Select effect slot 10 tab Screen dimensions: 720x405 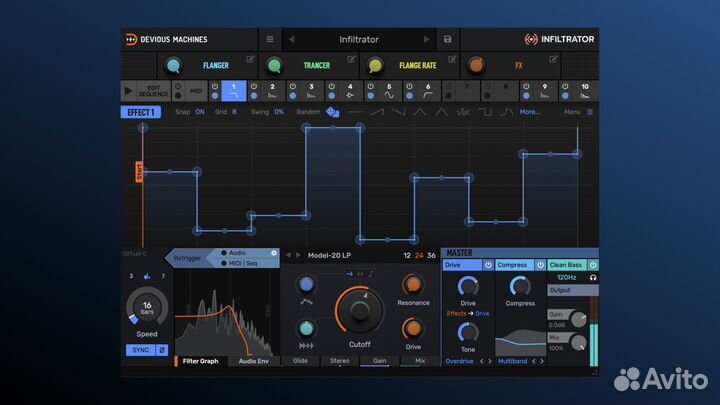point(585,91)
